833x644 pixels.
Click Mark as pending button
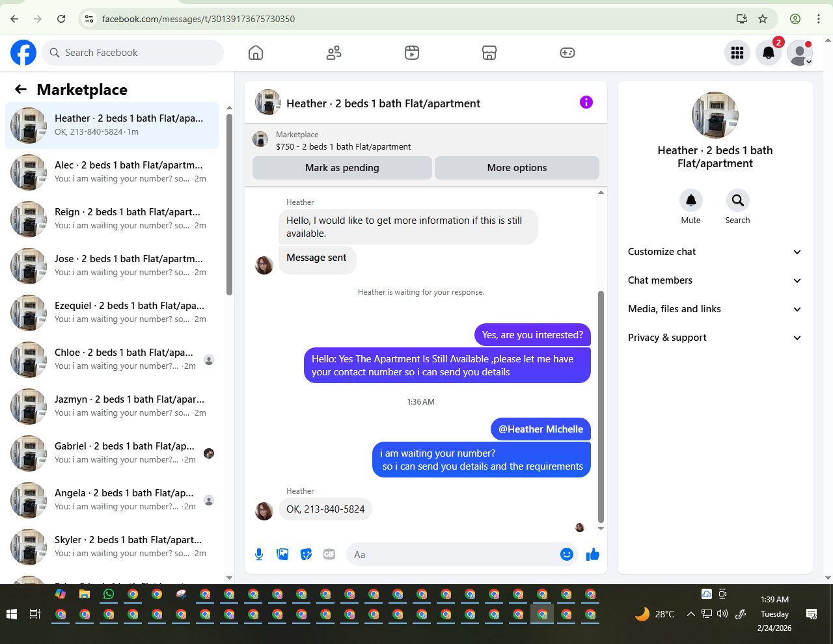click(342, 168)
